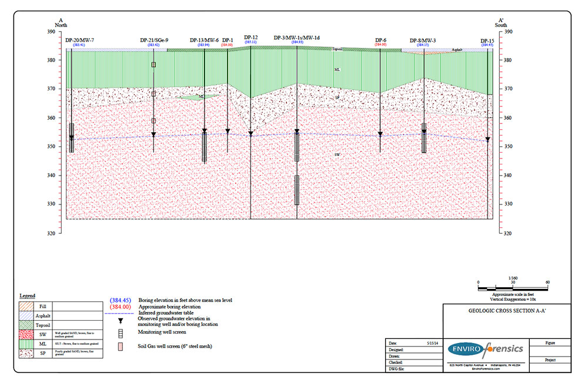Click the EnviroForensics logo in title block
588x380 pixels.
tap(486, 349)
